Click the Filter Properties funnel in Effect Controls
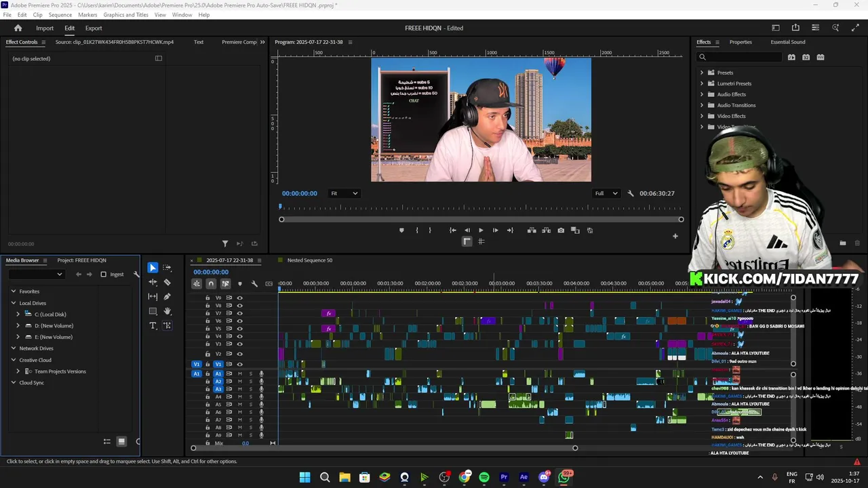The width and height of the screenshot is (868, 488). tap(225, 243)
